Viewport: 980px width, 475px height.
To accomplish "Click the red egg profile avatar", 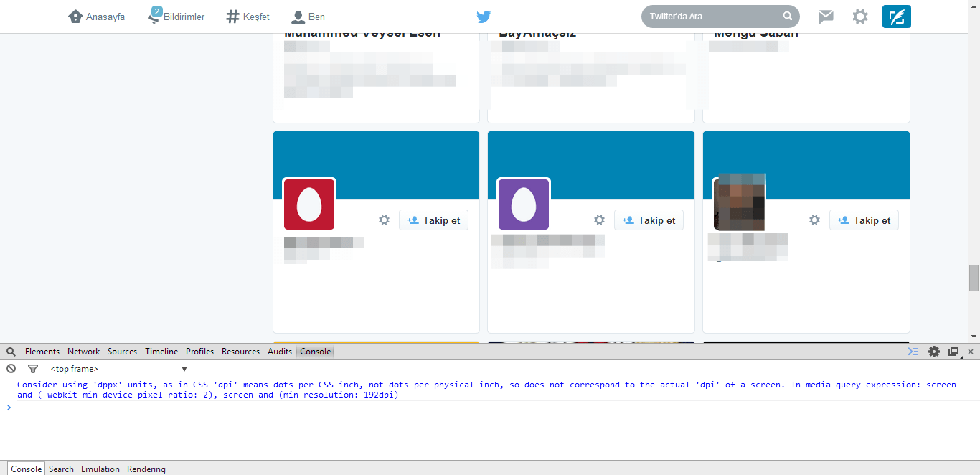I will pyautogui.click(x=309, y=204).
